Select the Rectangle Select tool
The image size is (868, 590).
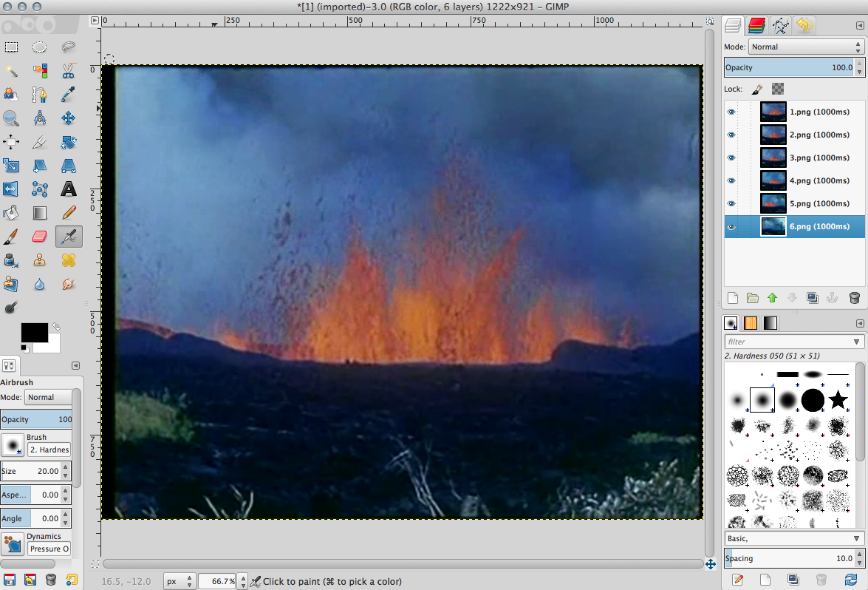pos(11,47)
